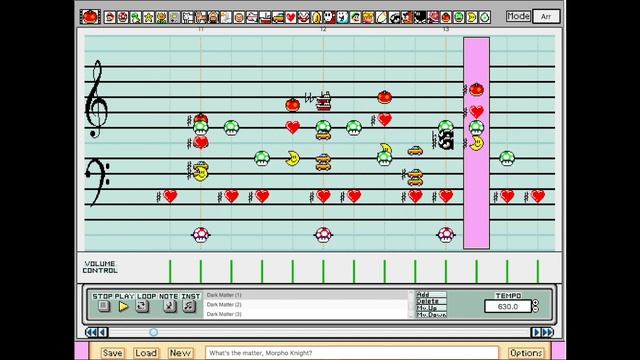
Task: Select the yellow Star instrument
Action: pos(148,17)
